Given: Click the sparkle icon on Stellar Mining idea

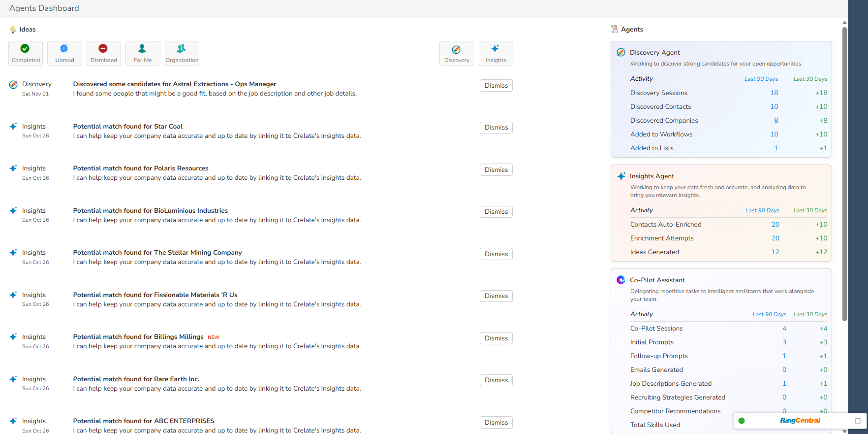Looking at the screenshot, I should pyautogui.click(x=13, y=253).
